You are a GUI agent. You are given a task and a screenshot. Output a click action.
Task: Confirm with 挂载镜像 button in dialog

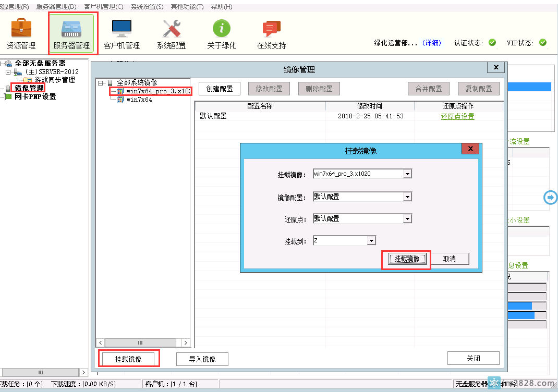[x=407, y=259]
